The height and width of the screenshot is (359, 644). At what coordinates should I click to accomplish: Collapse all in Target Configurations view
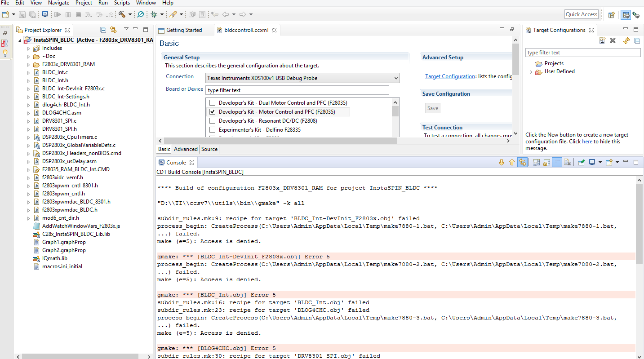[x=637, y=40]
